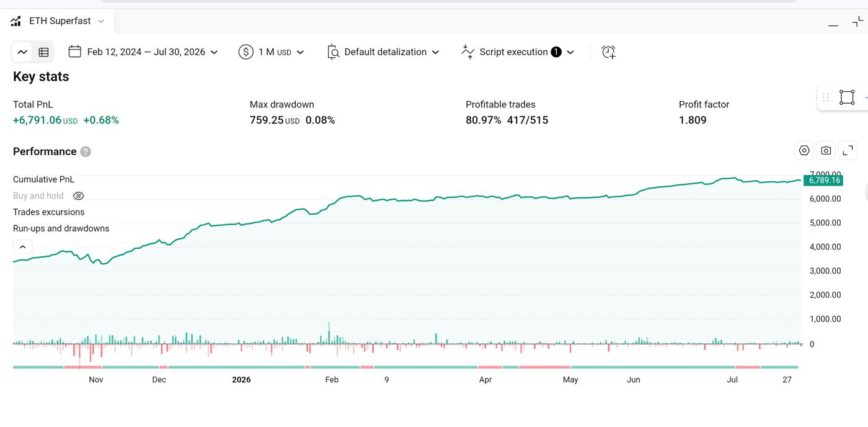868x427 pixels.
Task: Click the Jun label on the time axis
Action: 634,380
